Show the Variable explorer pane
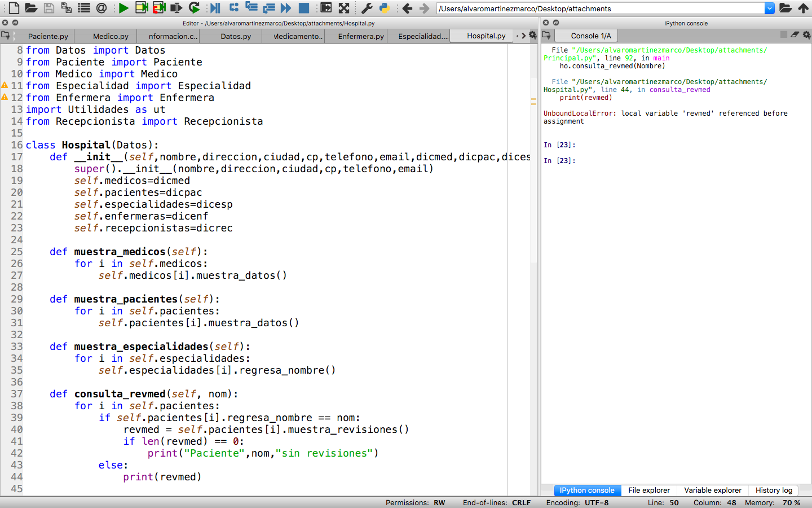Image resolution: width=812 pixels, height=508 pixels. pos(713,490)
